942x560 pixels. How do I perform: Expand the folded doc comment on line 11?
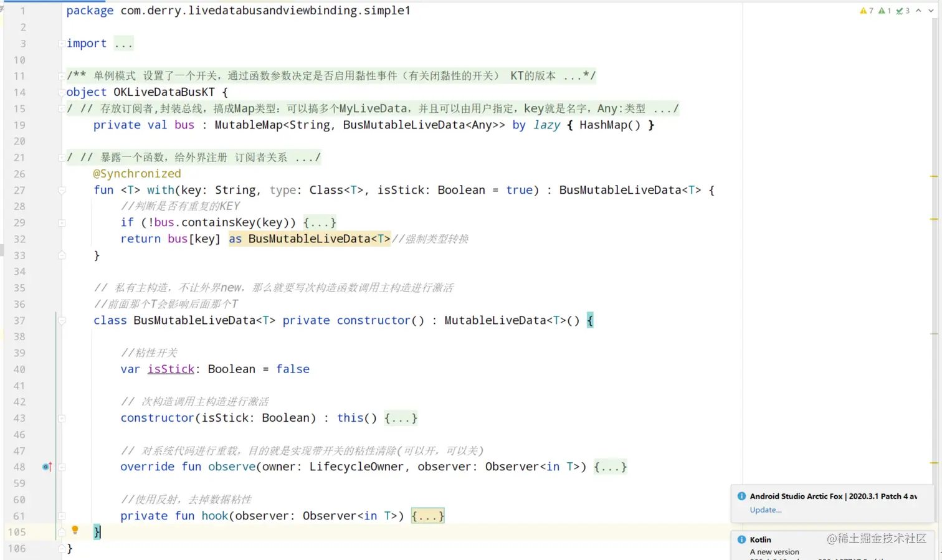click(62, 76)
